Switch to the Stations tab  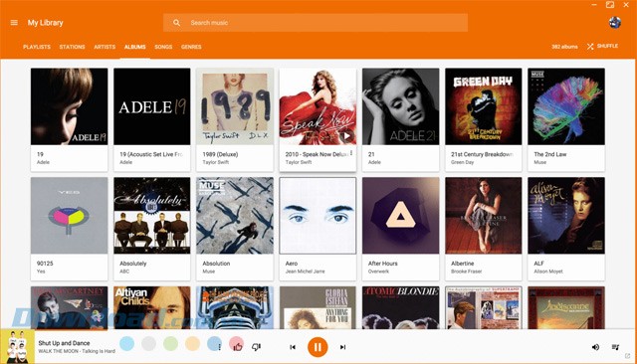(72, 47)
